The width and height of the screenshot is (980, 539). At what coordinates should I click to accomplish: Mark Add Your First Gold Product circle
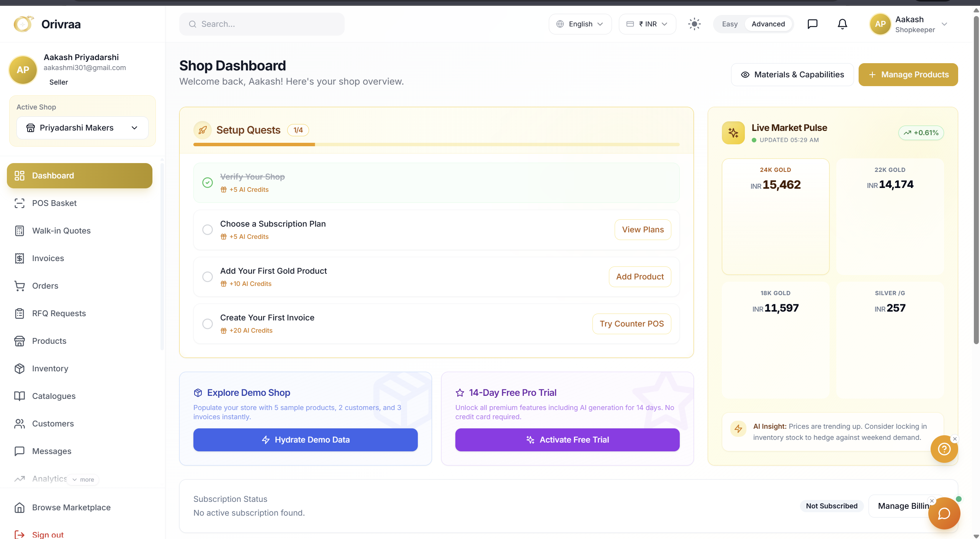click(208, 277)
